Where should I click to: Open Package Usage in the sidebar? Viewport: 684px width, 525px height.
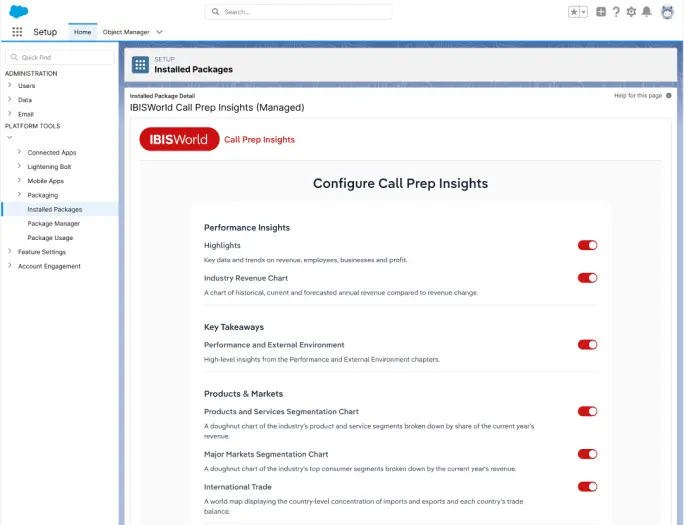(x=50, y=238)
